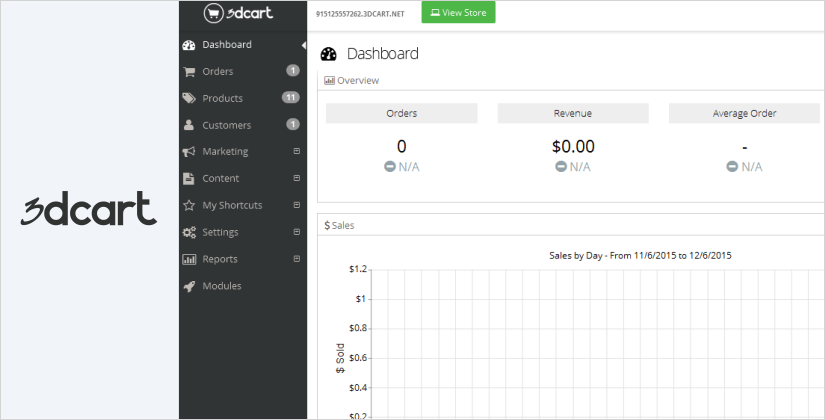Image resolution: width=825 pixels, height=420 pixels.
Task: Open the 3dcart.net store URL link
Action: click(359, 14)
